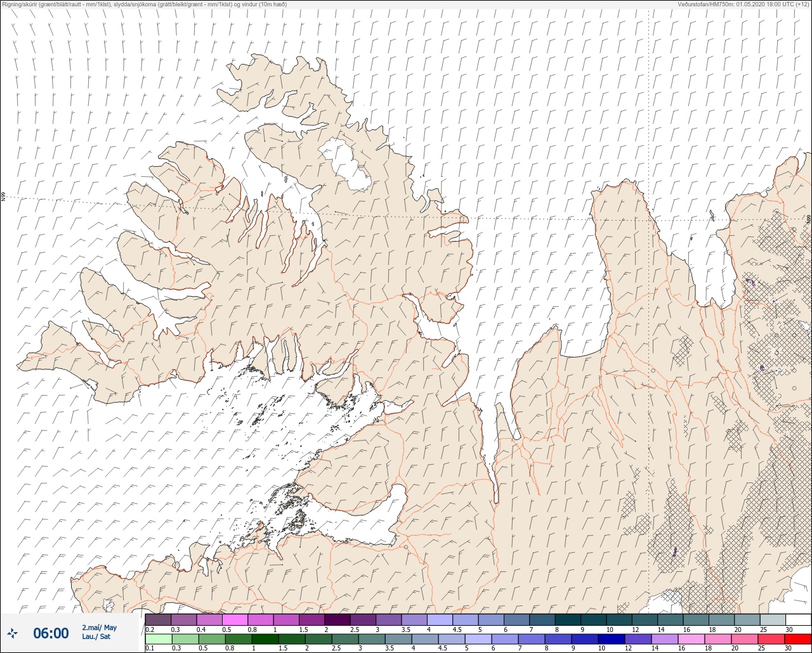Screen dimensions: 812x653
Task: Select lower legend swatch labeled 18 (pink)
Action: pos(718,638)
